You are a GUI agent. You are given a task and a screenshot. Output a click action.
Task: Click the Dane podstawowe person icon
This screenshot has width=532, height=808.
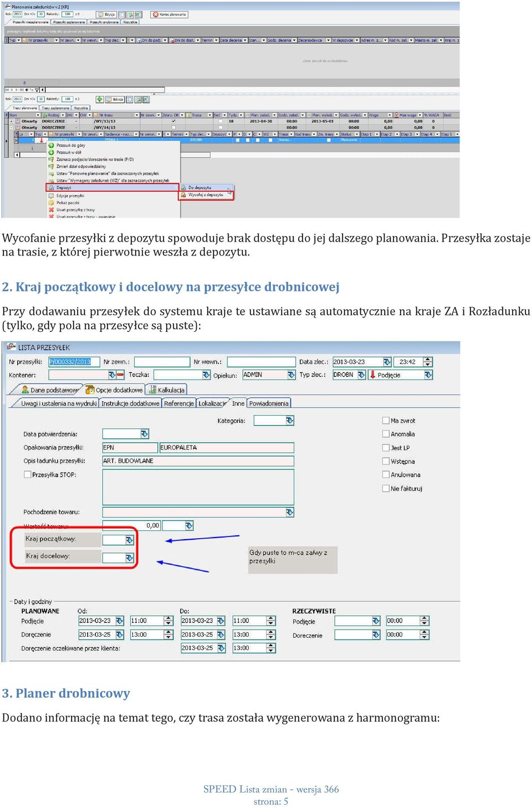coord(25,390)
